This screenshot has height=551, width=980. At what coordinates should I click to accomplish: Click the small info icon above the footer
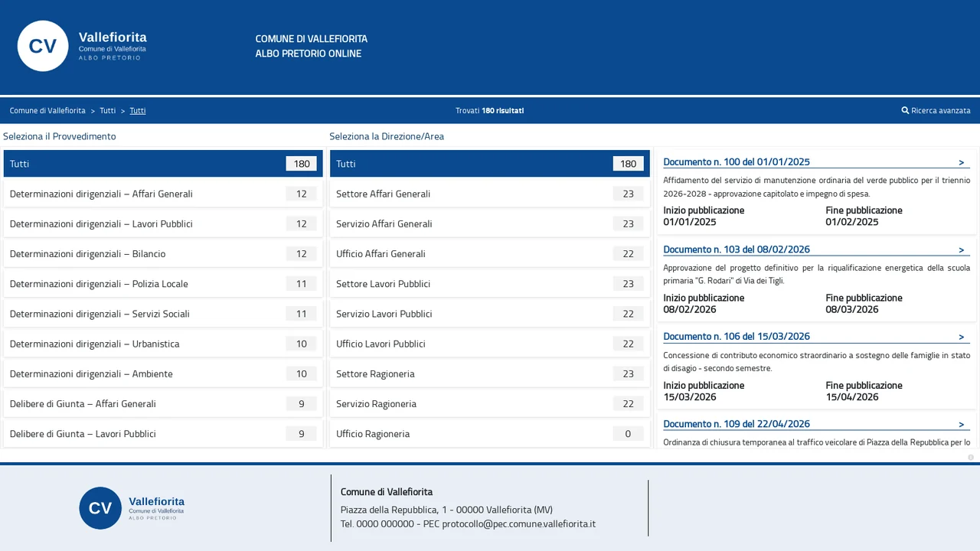coord(971,458)
